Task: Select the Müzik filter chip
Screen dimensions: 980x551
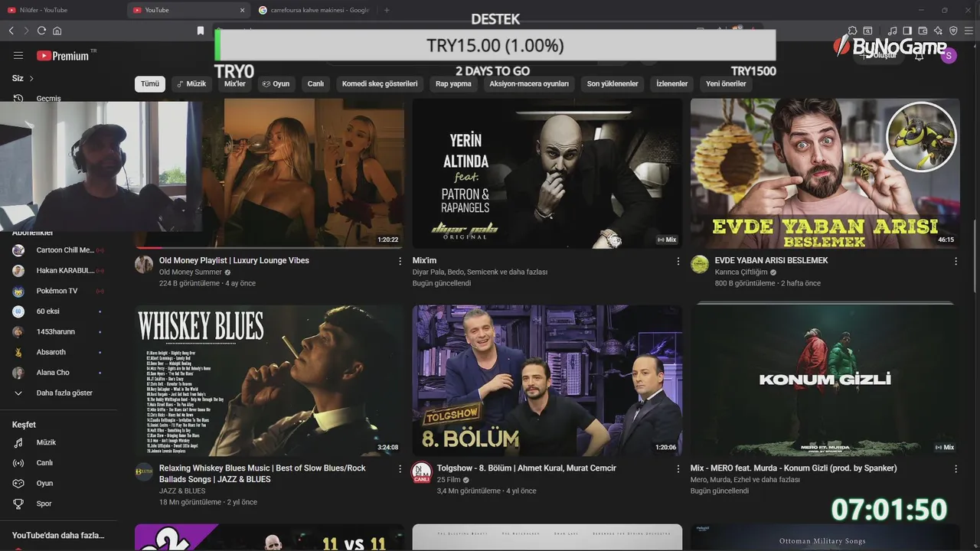Action: (x=191, y=83)
